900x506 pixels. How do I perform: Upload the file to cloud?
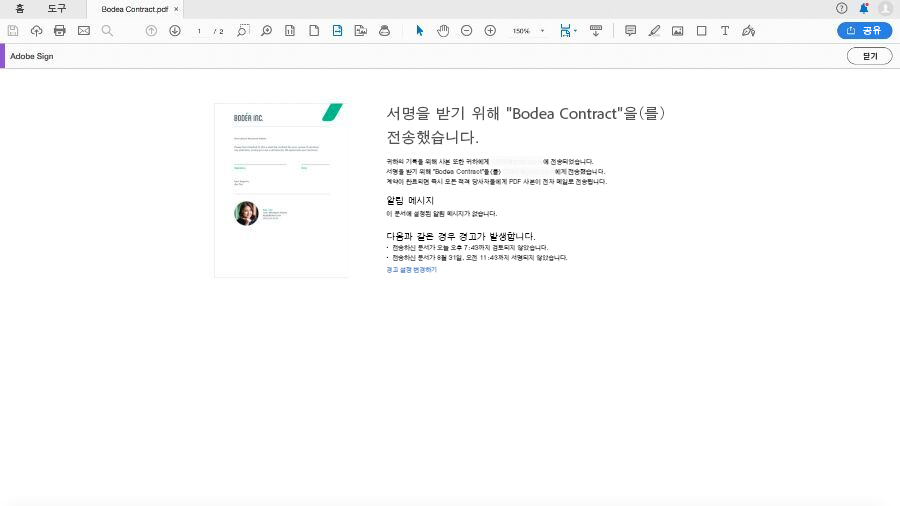click(36, 31)
